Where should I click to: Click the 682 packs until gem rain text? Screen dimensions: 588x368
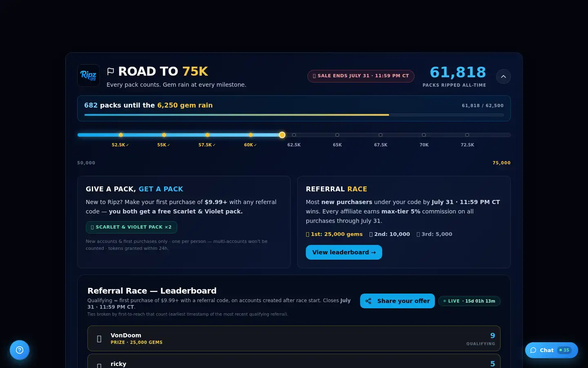(148, 105)
